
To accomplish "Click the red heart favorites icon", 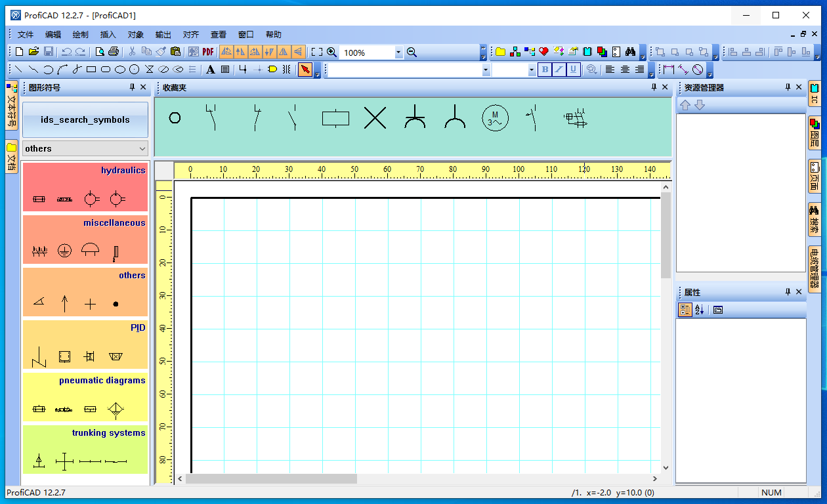I will click(543, 52).
